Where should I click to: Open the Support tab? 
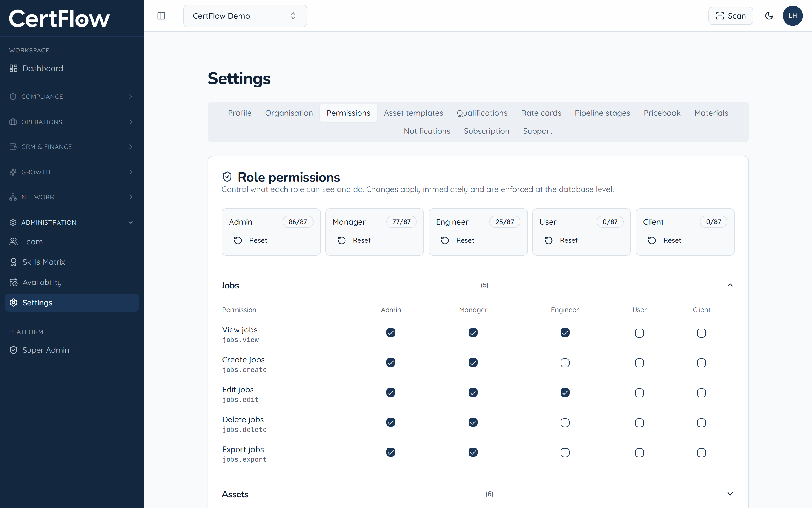tap(538, 131)
